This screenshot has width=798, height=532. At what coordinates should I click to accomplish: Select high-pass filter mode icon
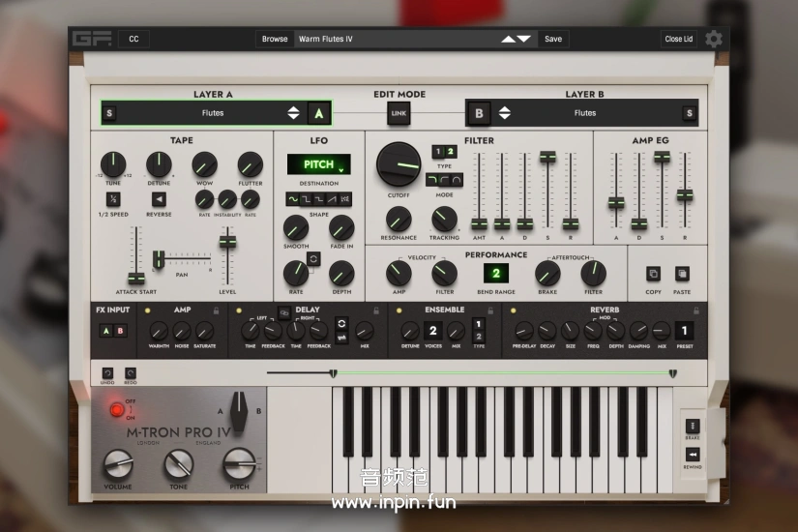[x=444, y=180]
